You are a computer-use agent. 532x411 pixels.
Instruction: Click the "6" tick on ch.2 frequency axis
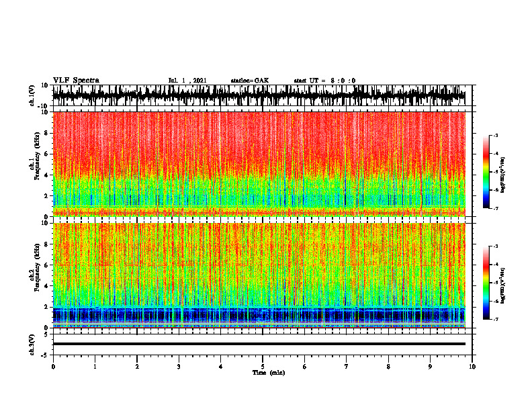47,265
